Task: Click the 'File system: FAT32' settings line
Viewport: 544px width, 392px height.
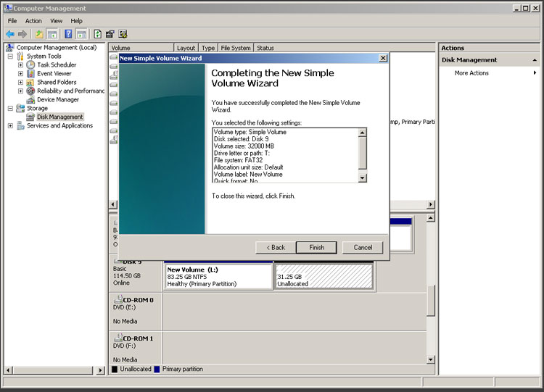Action: [x=238, y=160]
